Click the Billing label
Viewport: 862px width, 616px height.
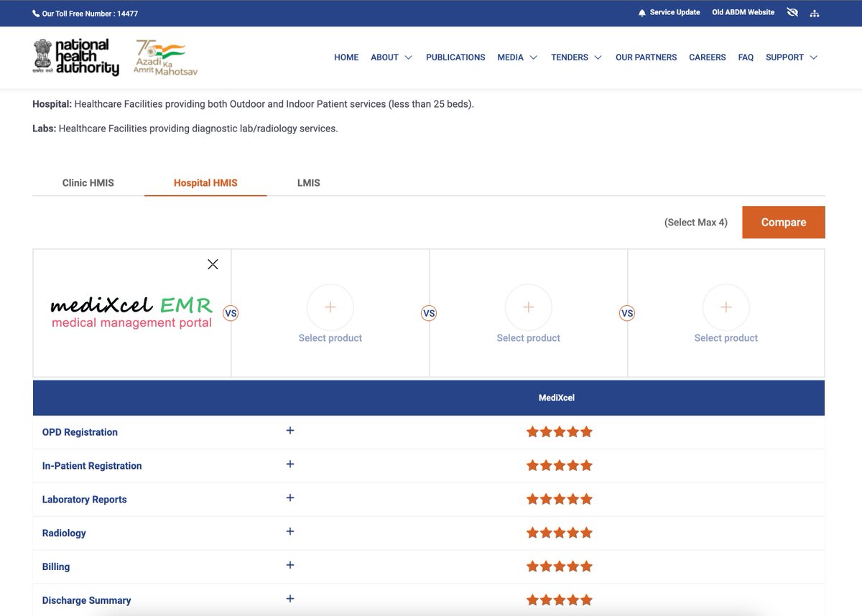pyautogui.click(x=56, y=567)
